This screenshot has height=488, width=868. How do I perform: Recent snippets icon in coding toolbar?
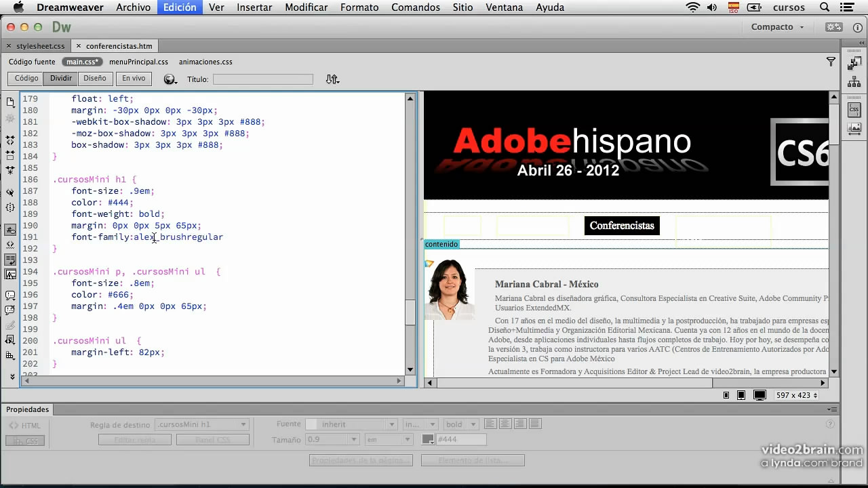tap(10, 340)
